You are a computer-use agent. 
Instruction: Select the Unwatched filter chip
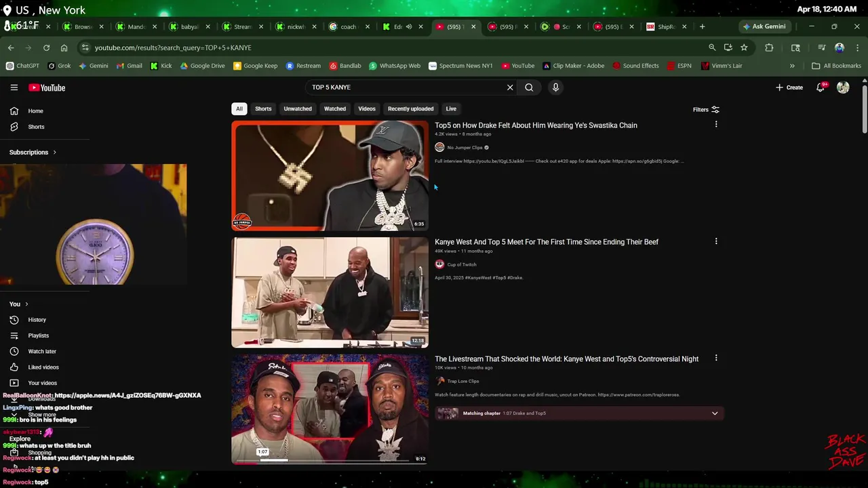coord(298,109)
